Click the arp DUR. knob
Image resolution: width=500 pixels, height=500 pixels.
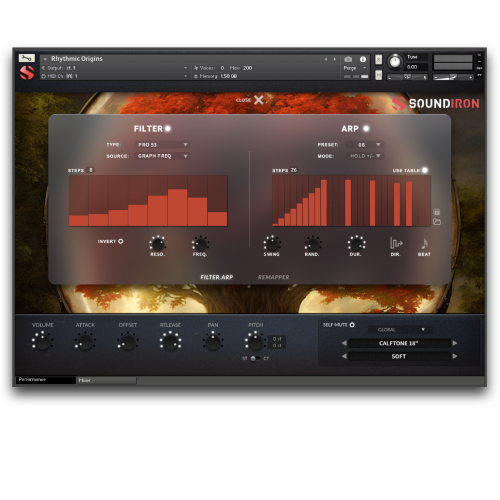click(356, 244)
